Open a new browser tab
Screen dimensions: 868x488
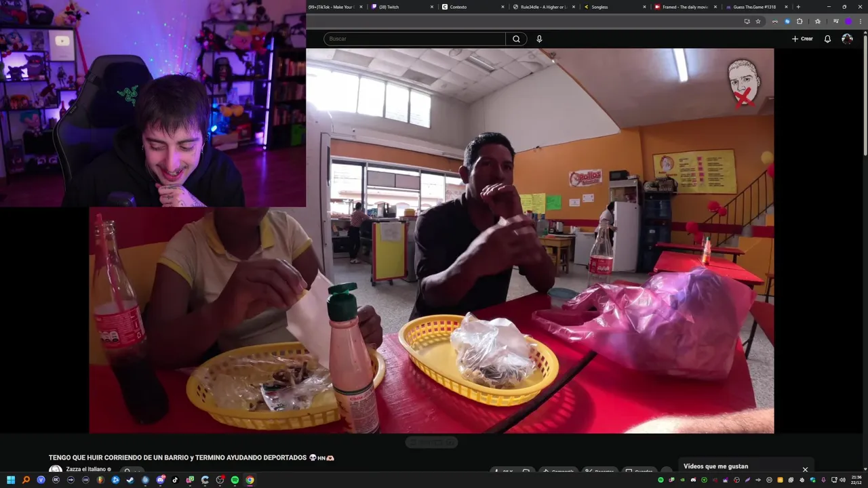pos(798,7)
